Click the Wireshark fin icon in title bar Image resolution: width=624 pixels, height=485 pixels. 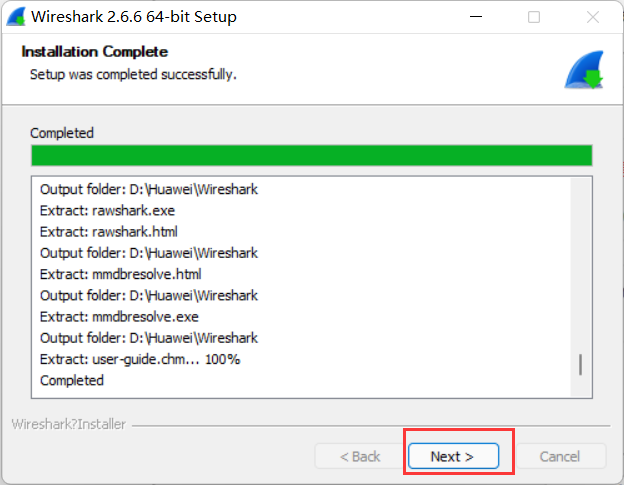[x=16, y=17]
